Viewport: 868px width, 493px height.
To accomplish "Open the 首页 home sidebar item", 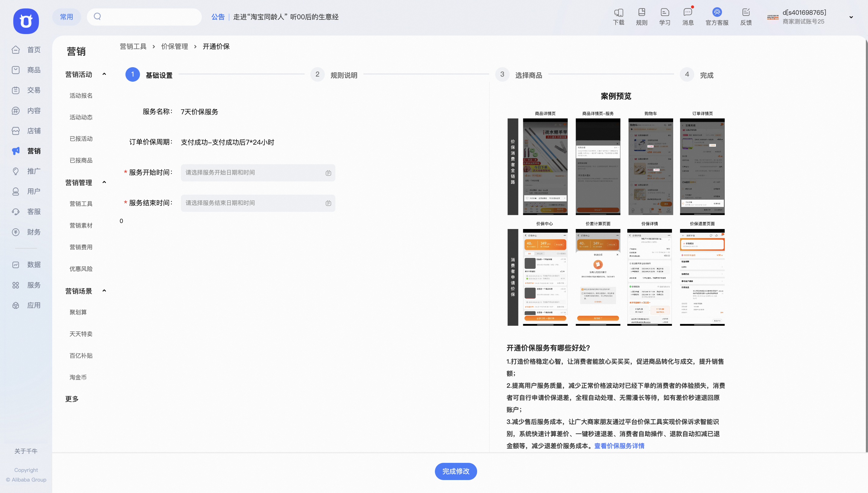I will [26, 50].
